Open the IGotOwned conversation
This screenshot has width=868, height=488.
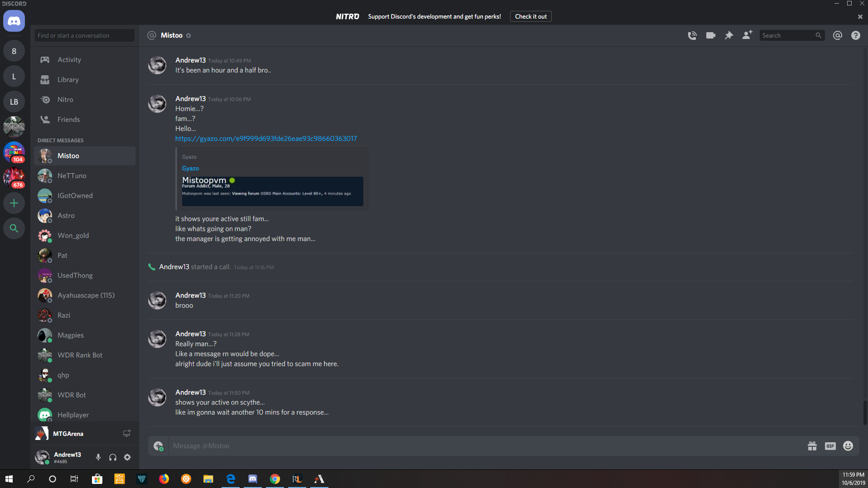click(x=85, y=196)
